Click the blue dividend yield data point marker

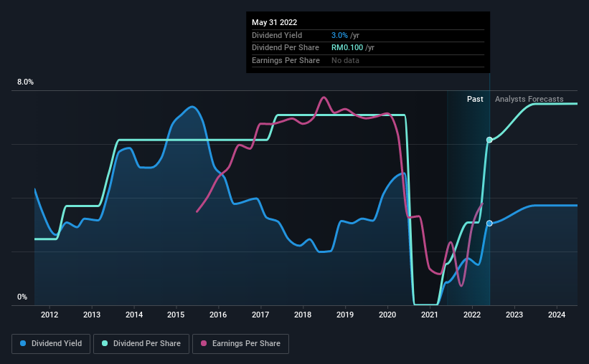click(489, 224)
